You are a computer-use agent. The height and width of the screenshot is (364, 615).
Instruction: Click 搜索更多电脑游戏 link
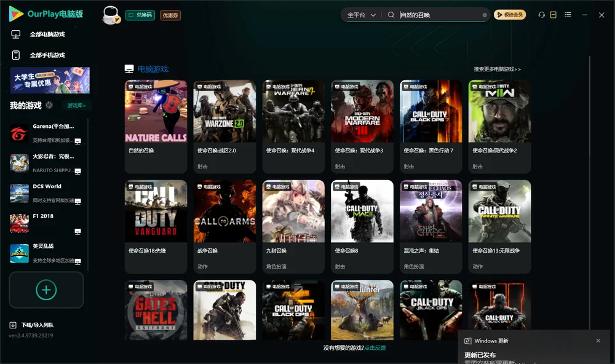coord(498,69)
